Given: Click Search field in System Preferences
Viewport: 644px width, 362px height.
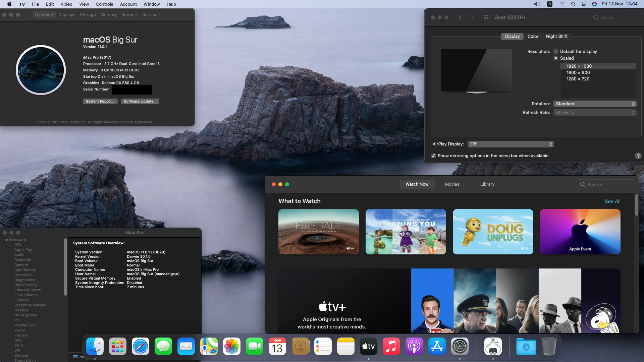Looking at the screenshot, I should point(617,17).
